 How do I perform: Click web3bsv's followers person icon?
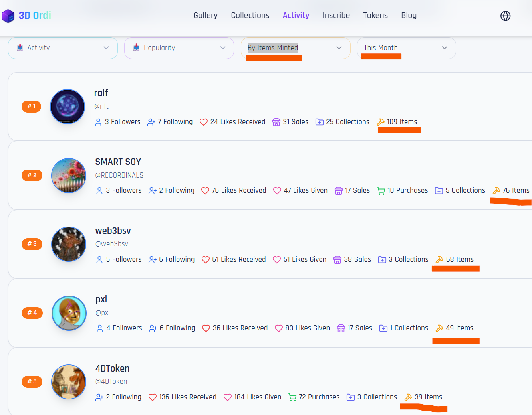99,260
